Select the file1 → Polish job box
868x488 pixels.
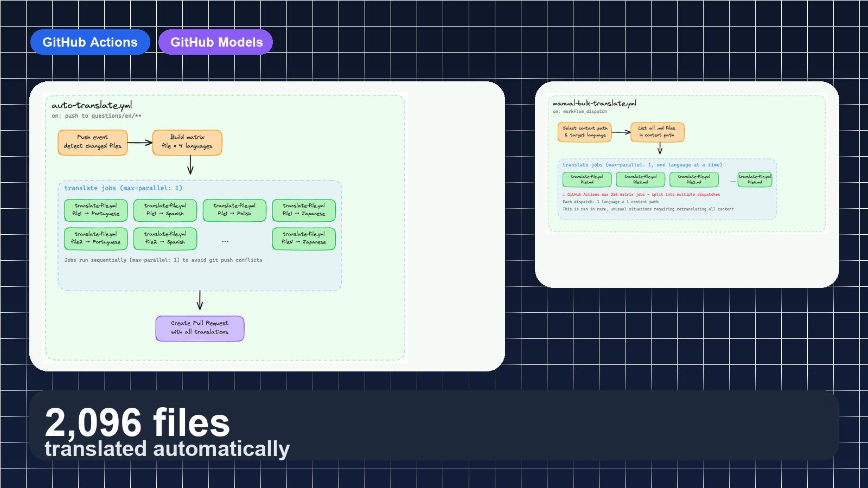click(234, 210)
